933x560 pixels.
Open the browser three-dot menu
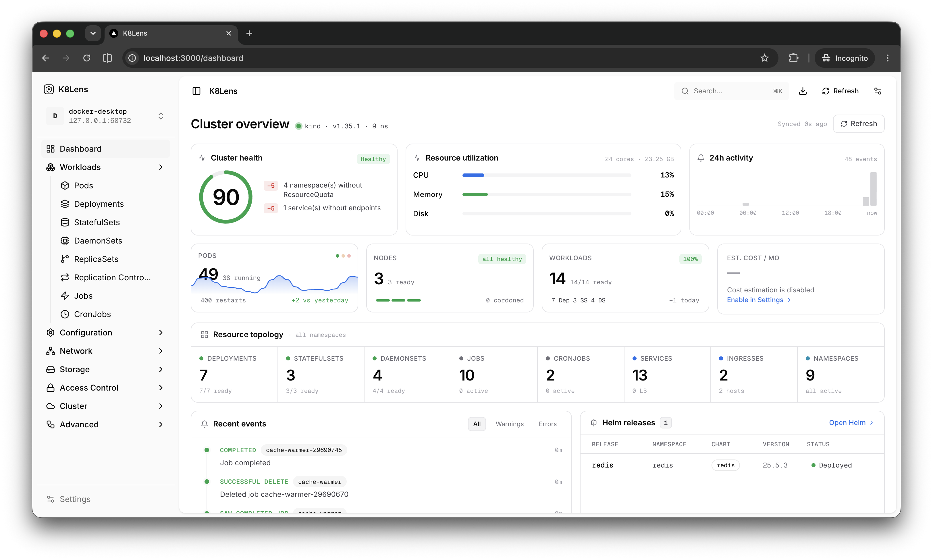click(x=887, y=58)
